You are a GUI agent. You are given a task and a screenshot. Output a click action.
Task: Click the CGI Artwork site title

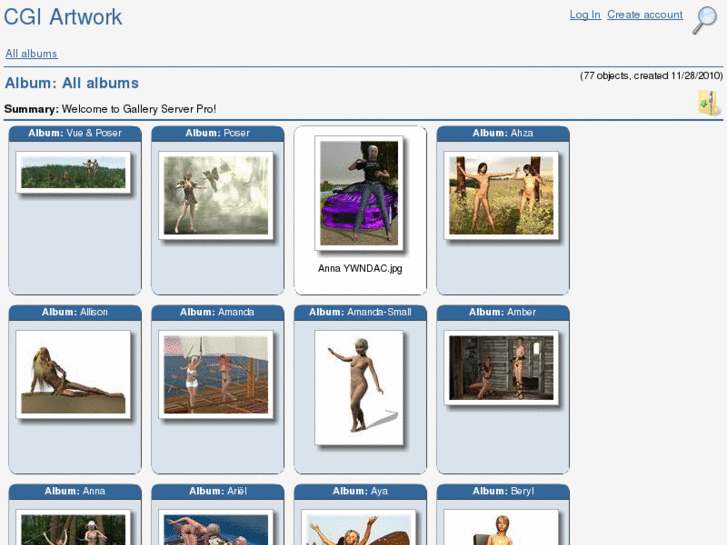63,17
